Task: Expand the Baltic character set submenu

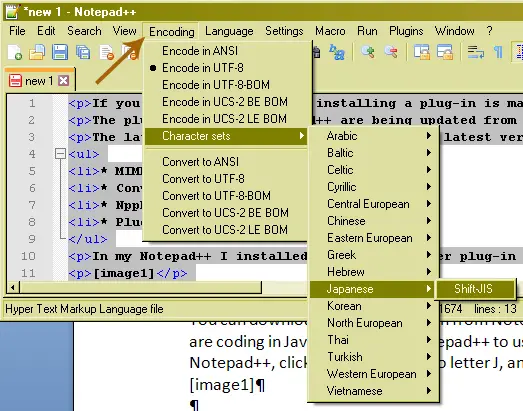Action: pyautogui.click(x=373, y=153)
